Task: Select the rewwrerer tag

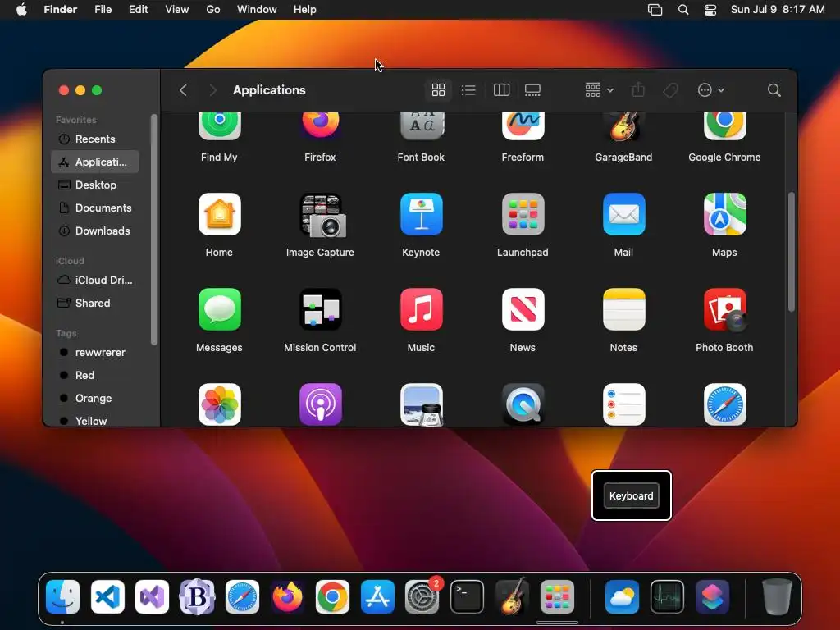Action: [x=95, y=353]
